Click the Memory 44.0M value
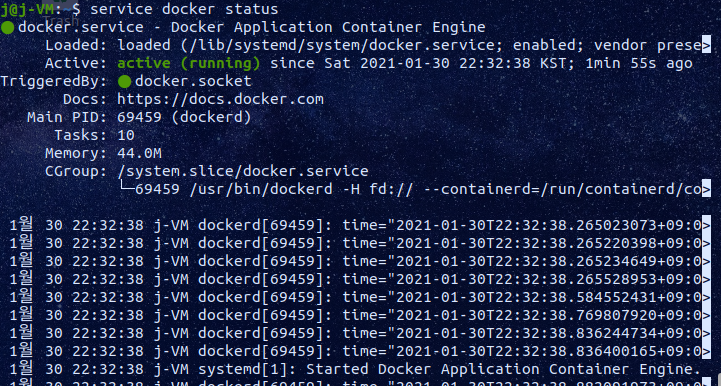 (139, 153)
